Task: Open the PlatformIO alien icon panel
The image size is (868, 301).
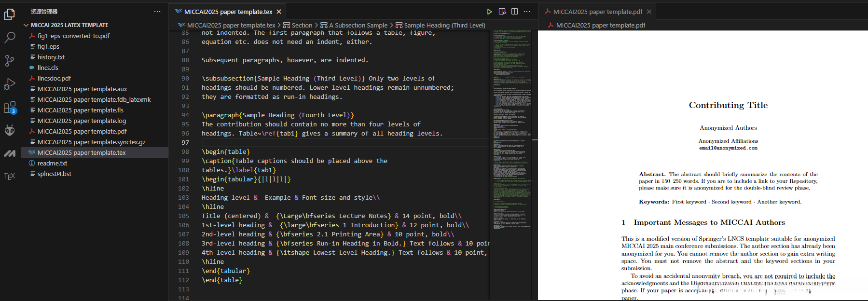Action: [10, 130]
